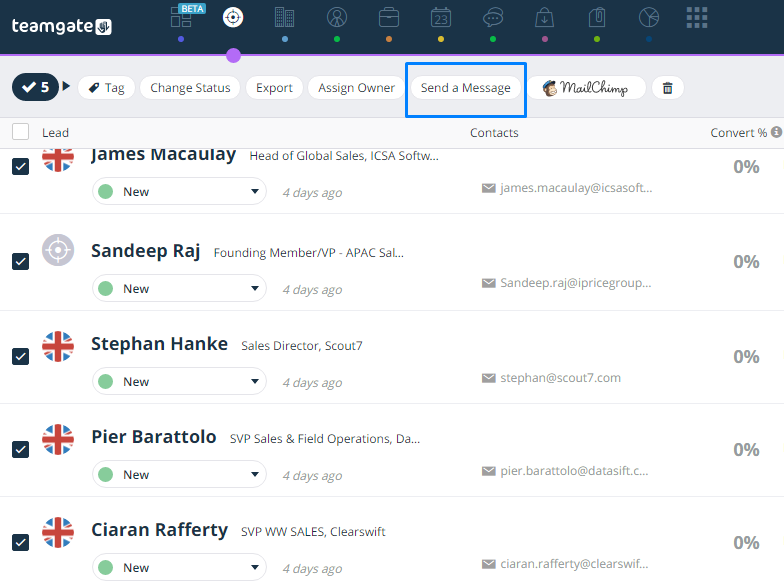Sort by the Lead column header
The image size is (784, 587).
click(x=56, y=132)
